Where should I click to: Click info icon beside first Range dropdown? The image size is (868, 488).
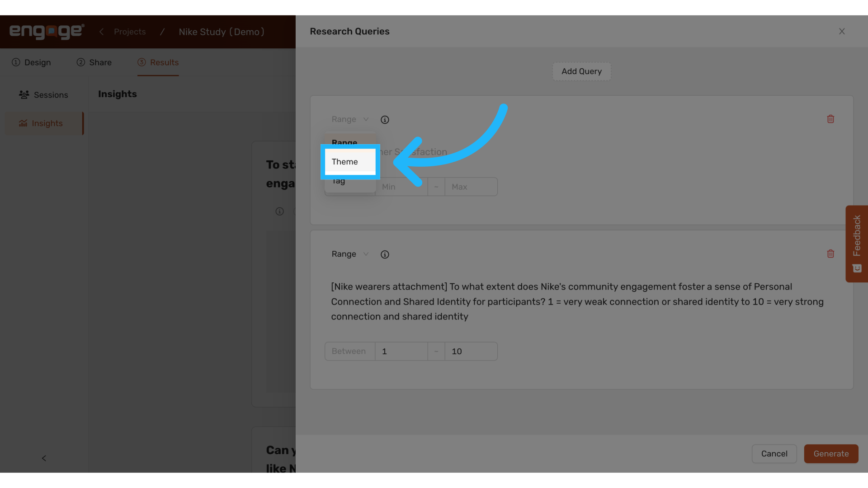[385, 120]
